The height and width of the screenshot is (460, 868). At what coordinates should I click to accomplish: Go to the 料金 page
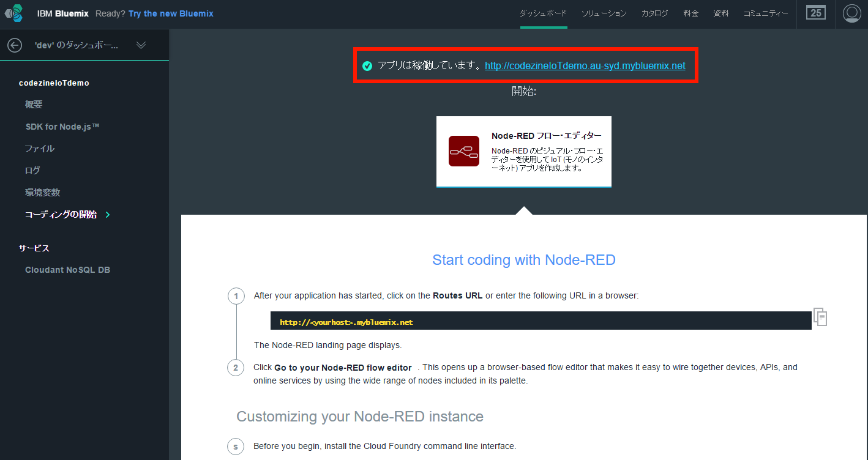pos(690,13)
